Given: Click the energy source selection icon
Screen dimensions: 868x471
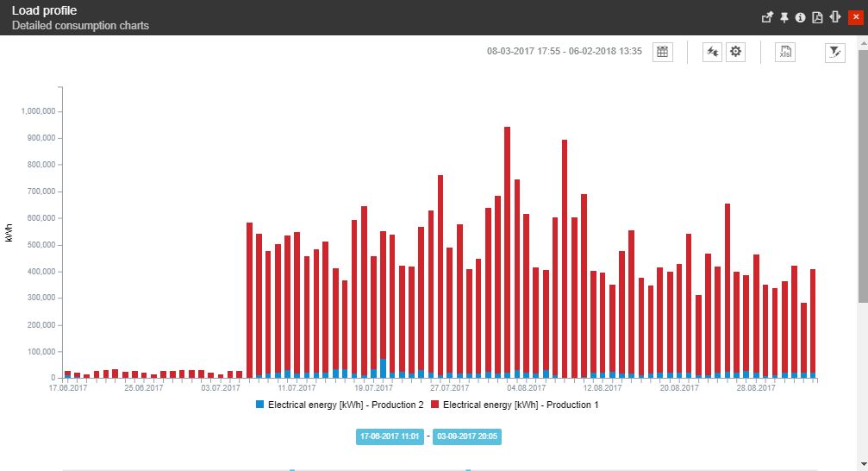Looking at the screenshot, I should pos(713,52).
